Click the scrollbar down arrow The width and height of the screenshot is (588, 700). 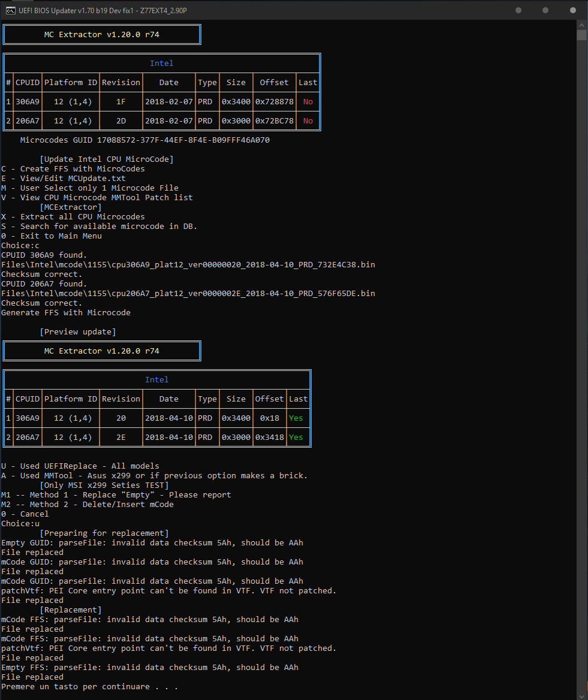[581, 696]
